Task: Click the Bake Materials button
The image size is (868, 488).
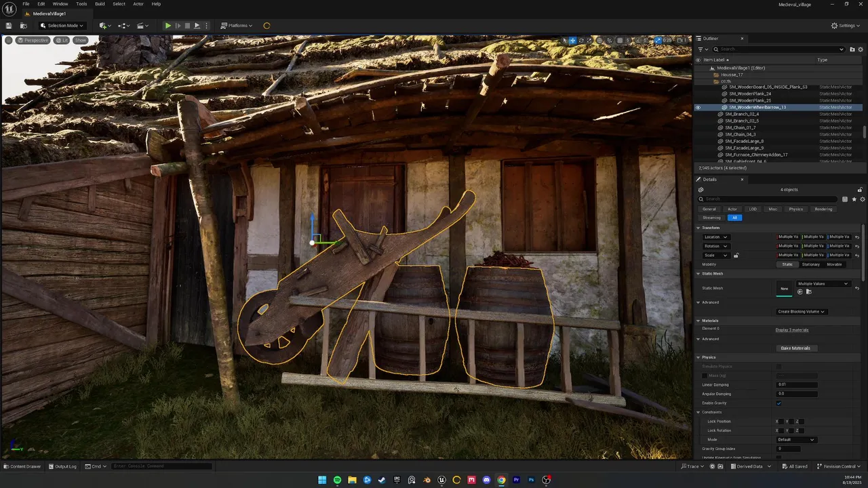Action: pos(795,348)
